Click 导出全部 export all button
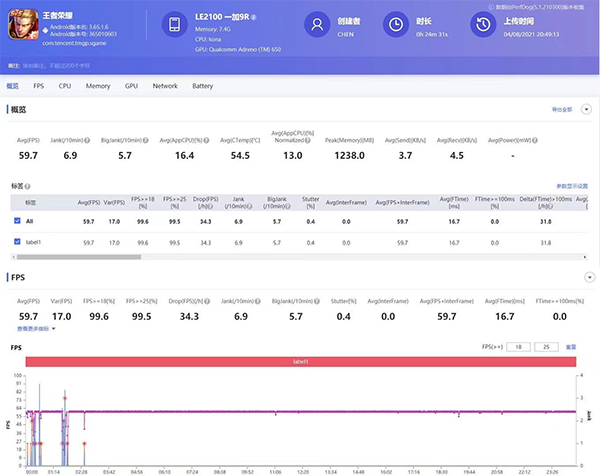Viewport: 600px width, 476px height. coord(561,108)
